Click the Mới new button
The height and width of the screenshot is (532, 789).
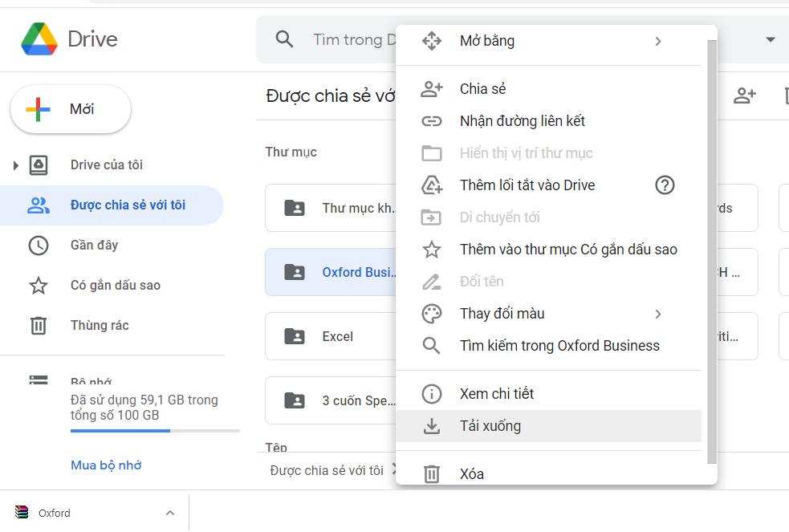(71, 109)
